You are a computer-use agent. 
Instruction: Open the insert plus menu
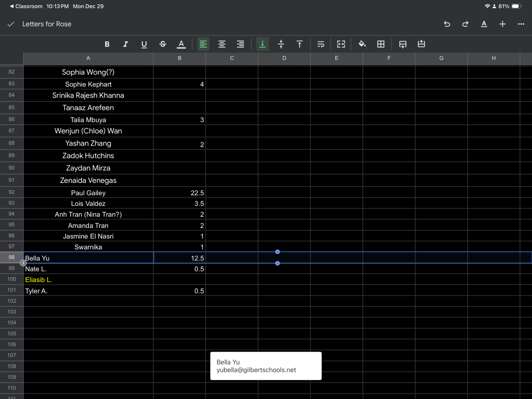click(x=502, y=24)
